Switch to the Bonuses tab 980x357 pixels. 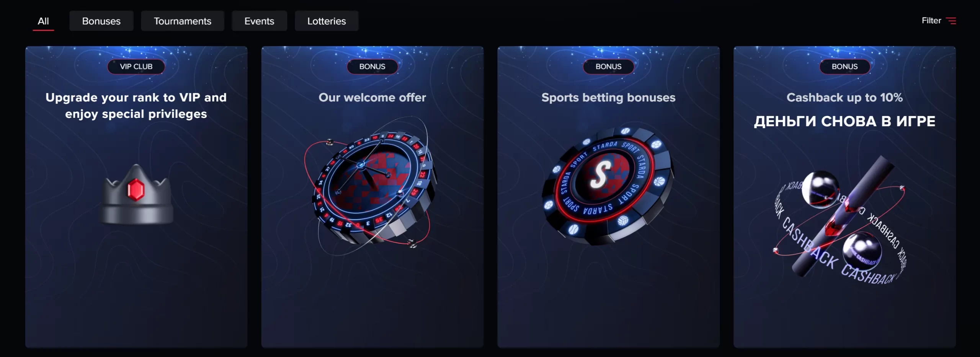[101, 21]
